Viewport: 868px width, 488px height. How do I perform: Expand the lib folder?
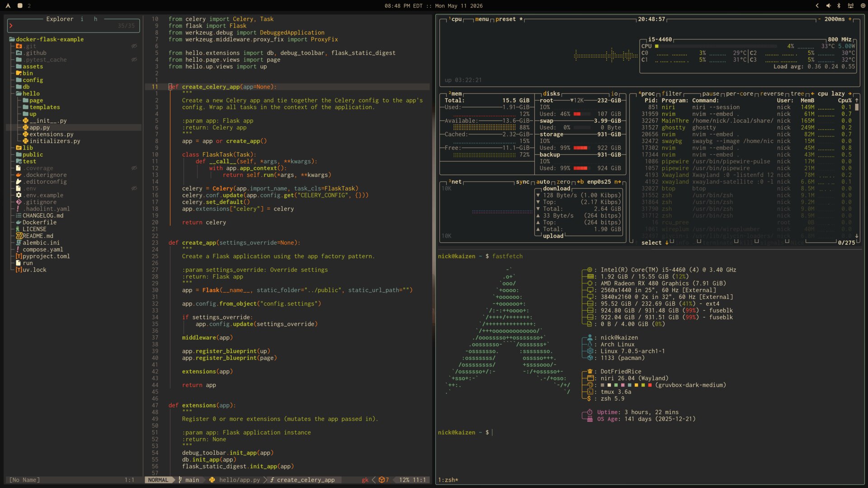click(x=24, y=148)
